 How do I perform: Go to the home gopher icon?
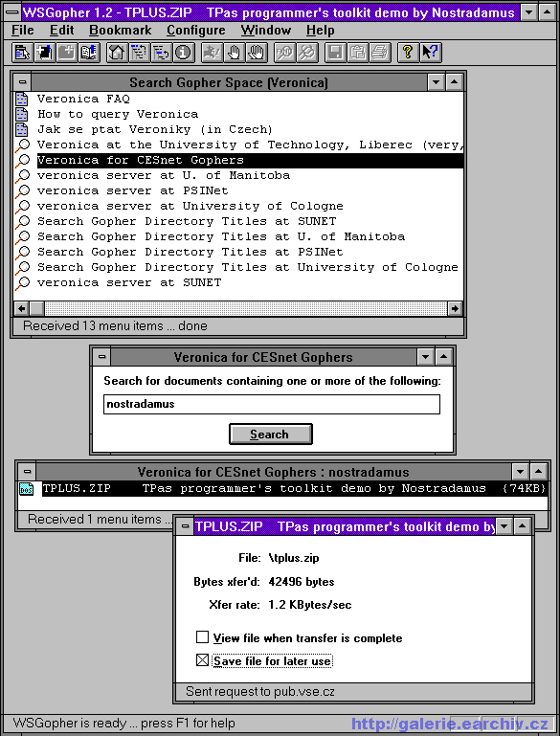tap(117, 53)
